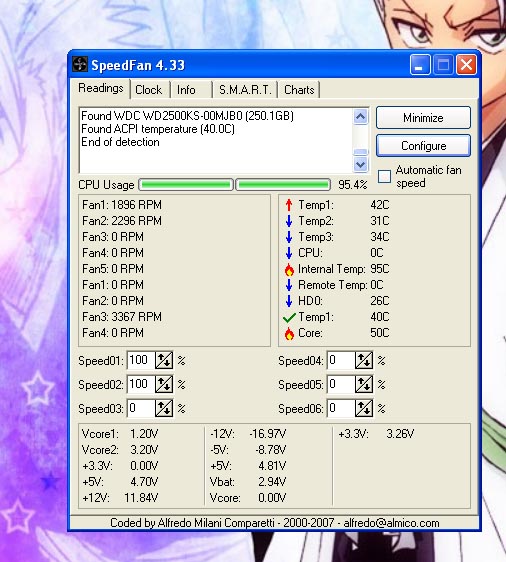
Task: Click the blue down arrow beside Temp2
Action: pyautogui.click(x=289, y=221)
